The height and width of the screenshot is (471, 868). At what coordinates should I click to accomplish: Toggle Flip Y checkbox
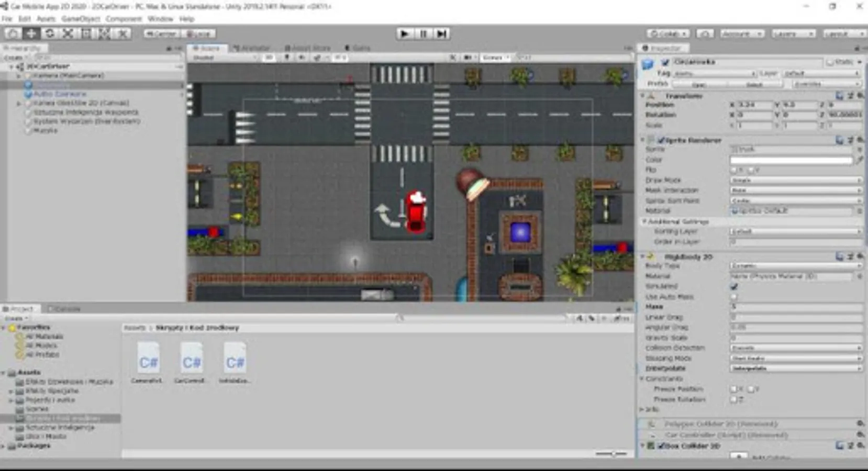[x=751, y=170]
